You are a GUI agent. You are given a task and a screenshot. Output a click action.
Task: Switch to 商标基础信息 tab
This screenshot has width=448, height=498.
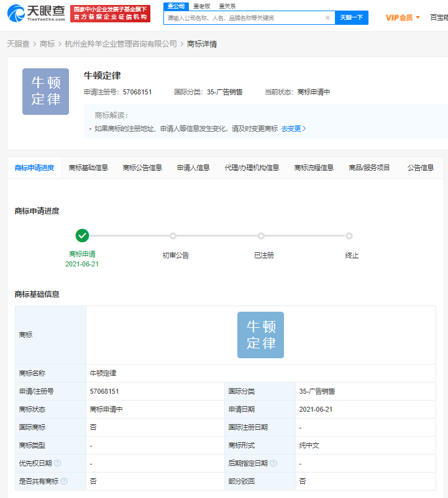(88, 168)
